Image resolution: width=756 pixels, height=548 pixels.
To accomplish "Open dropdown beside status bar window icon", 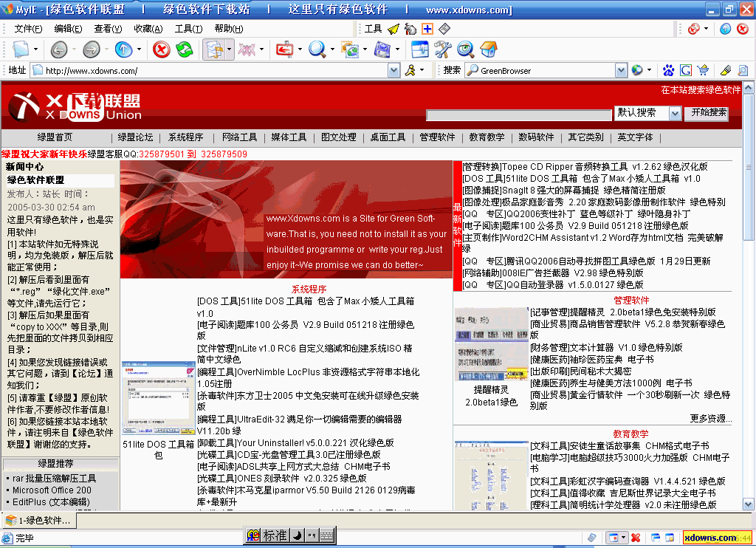I will (623, 538).
